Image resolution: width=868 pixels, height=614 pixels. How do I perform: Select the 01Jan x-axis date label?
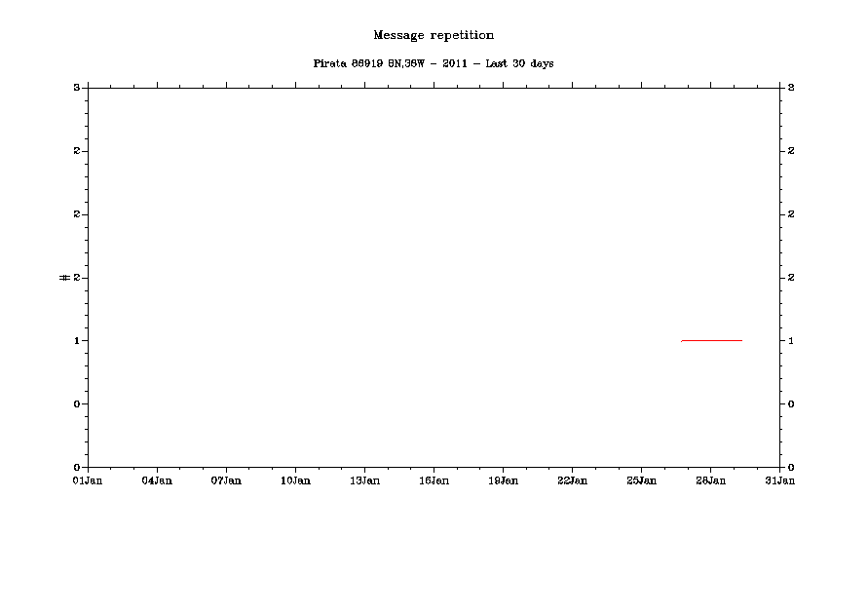click(88, 480)
